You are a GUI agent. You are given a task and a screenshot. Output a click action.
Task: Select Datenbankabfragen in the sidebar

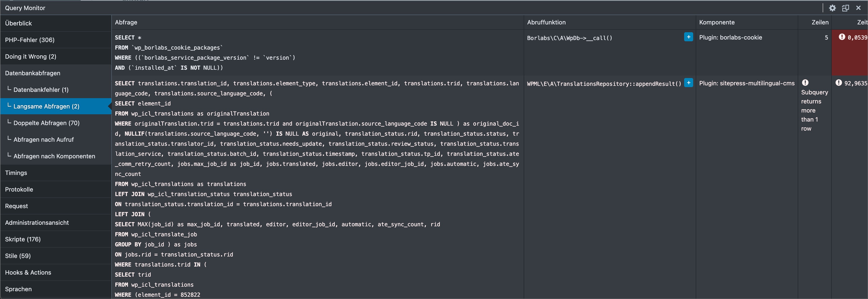click(x=33, y=73)
